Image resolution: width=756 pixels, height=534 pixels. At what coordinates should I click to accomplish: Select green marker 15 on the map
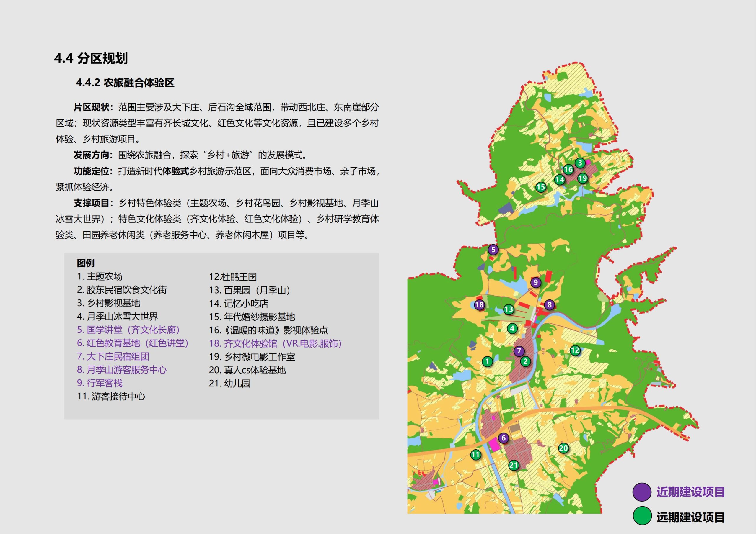541,188
